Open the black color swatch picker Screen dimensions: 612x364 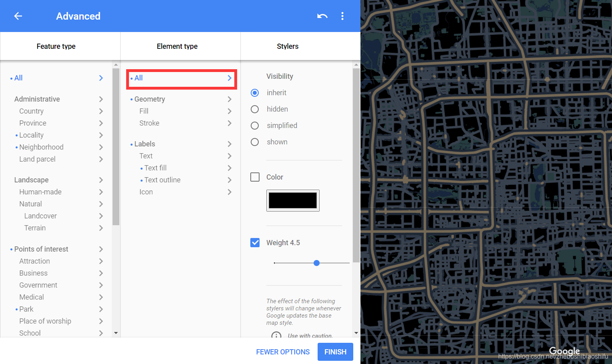(293, 200)
